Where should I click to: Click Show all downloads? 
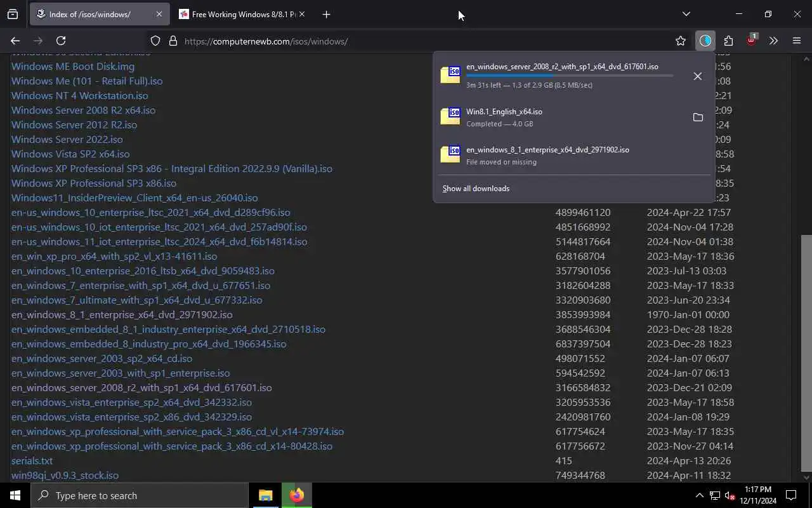click(x=476, y=189)
